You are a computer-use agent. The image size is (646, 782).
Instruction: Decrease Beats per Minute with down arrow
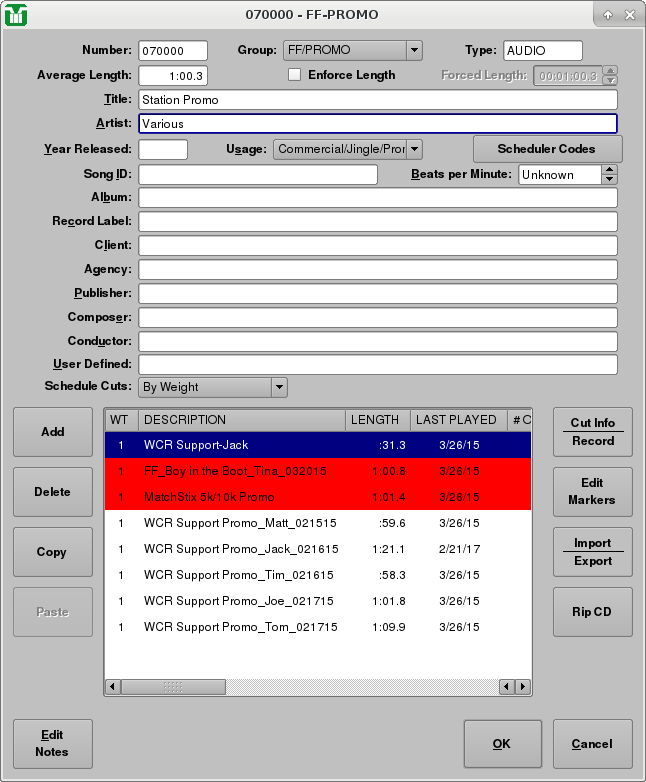tap(609, 180)
